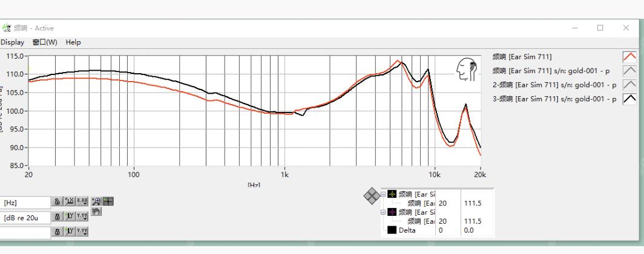Image resolution: width=644 pixels, height=254 pixels.
Task: Click the X-axis autoscale button
Action: click(70, 201)
